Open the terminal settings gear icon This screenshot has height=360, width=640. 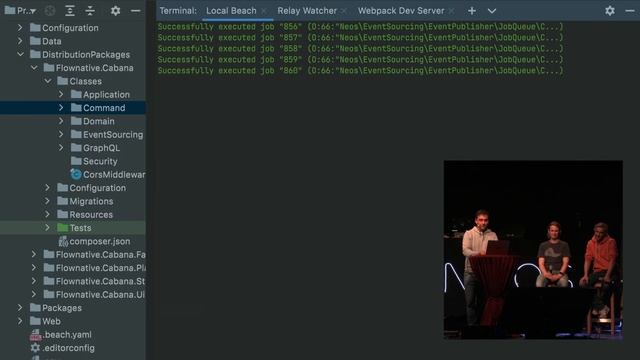[x=610, y=11]
